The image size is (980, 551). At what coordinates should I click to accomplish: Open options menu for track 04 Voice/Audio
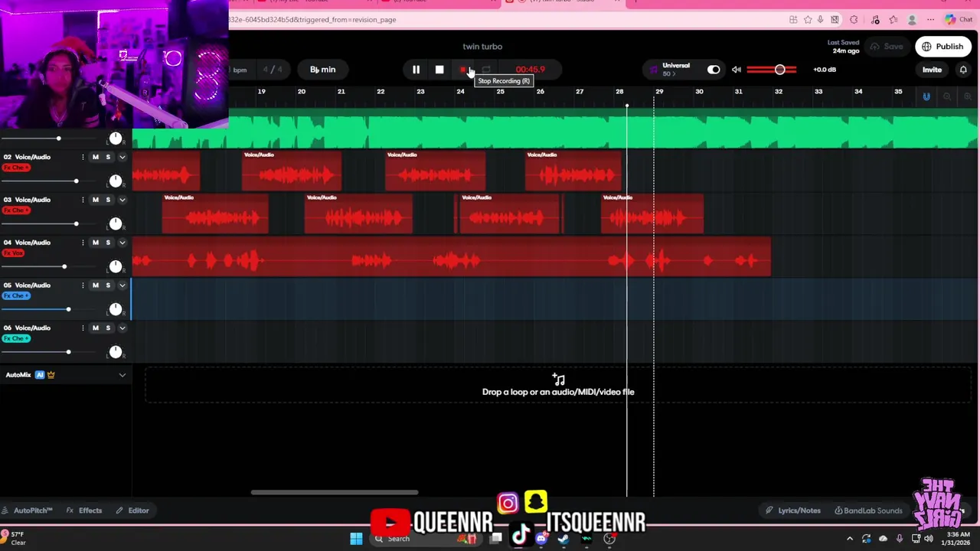point(83,243)
